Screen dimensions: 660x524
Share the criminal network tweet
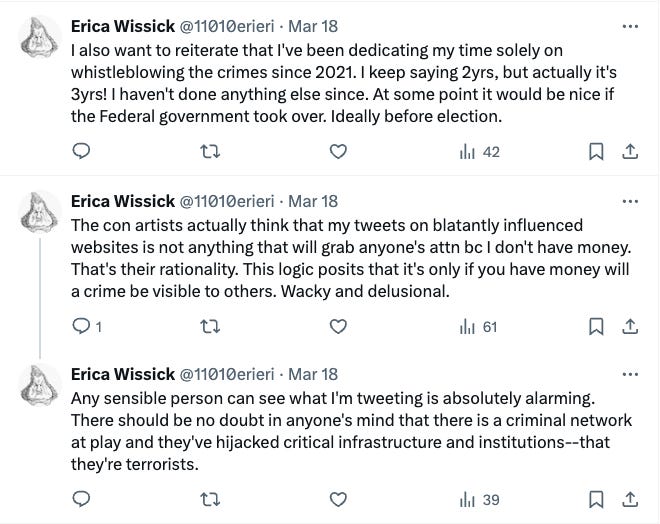pos(629,499)
